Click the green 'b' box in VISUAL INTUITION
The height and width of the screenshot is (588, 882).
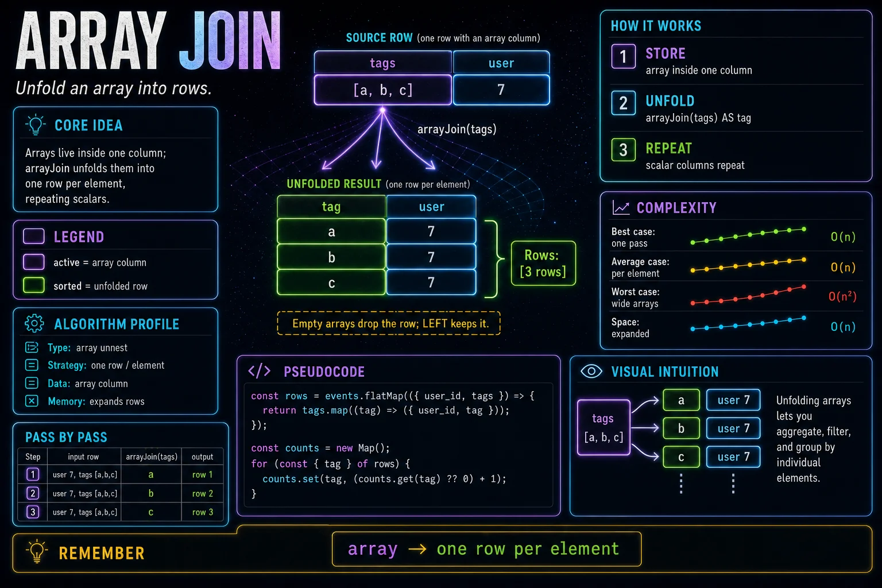coord(681,428)
